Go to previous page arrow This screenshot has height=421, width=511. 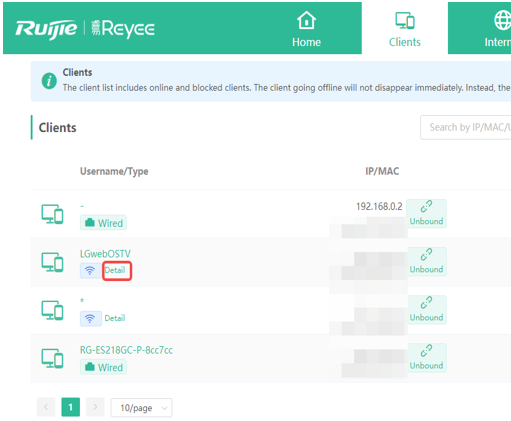point(46,407)
